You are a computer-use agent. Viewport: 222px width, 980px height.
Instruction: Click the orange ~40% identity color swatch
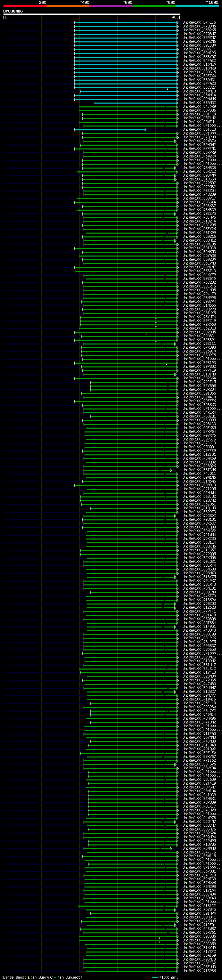(x=68, y=6)
